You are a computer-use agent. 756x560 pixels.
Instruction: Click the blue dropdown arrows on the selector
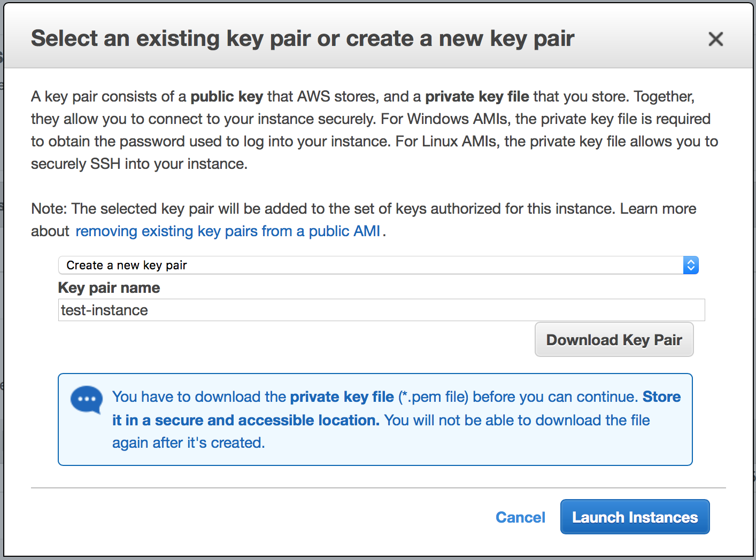click(x=691, y=265)
